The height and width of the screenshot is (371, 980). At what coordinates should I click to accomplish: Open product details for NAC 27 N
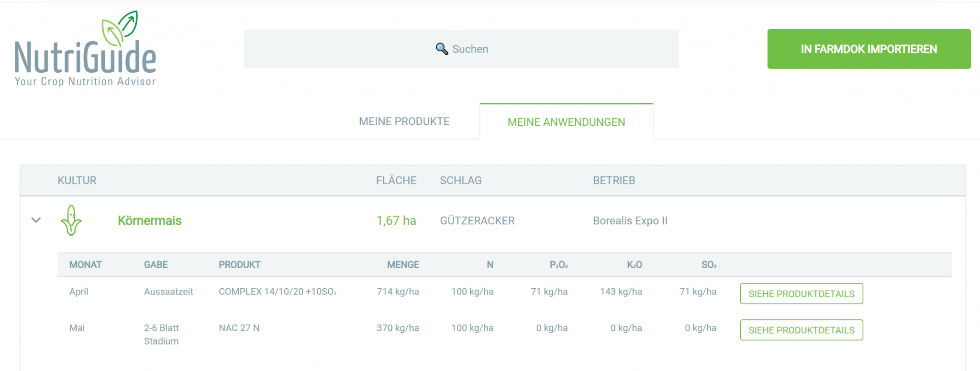click(801, 330)
